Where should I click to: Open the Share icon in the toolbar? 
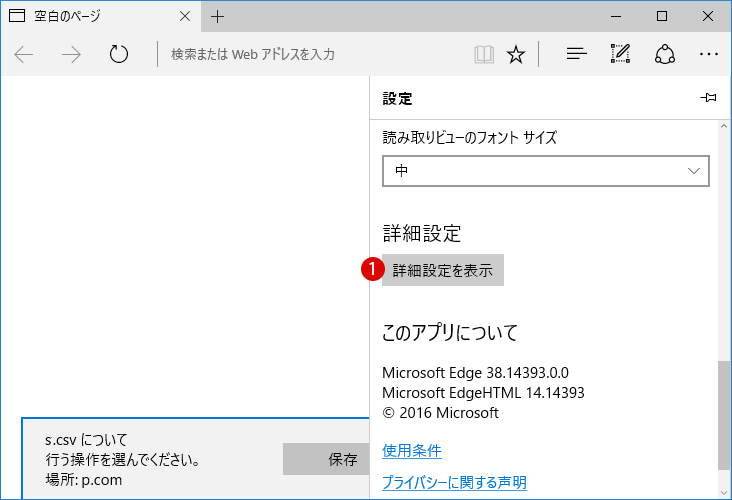click(665, 54)
